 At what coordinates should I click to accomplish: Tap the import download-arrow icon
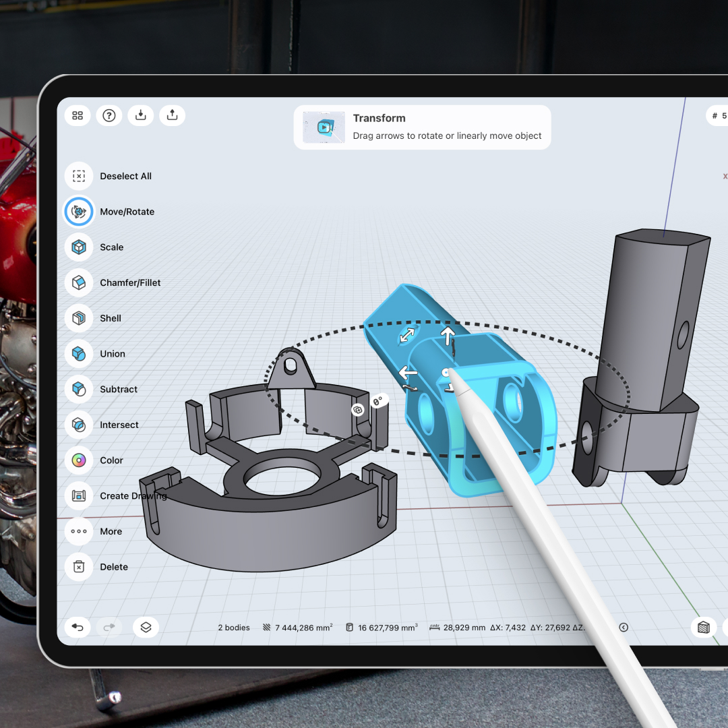click(x=141, y=115)
